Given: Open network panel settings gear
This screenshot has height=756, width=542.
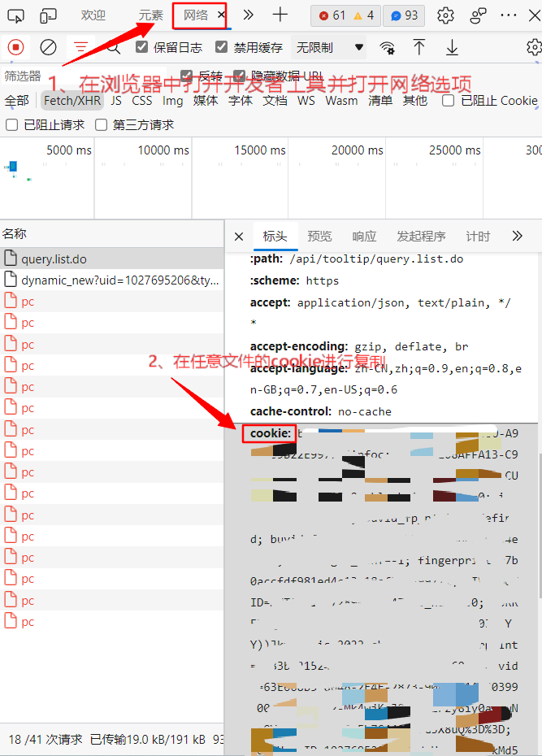Looking at the screenshot, I should tap(533, 47).
